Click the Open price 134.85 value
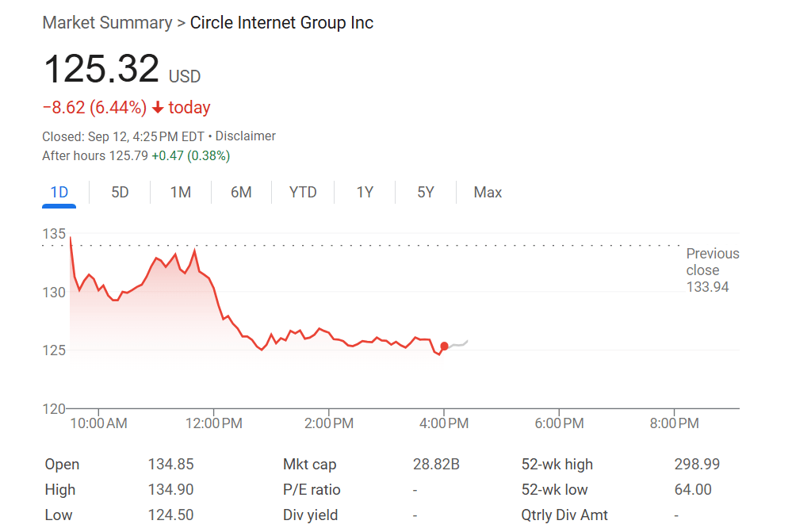The width and height of the screenshot is (792, 532). [170, 465]
